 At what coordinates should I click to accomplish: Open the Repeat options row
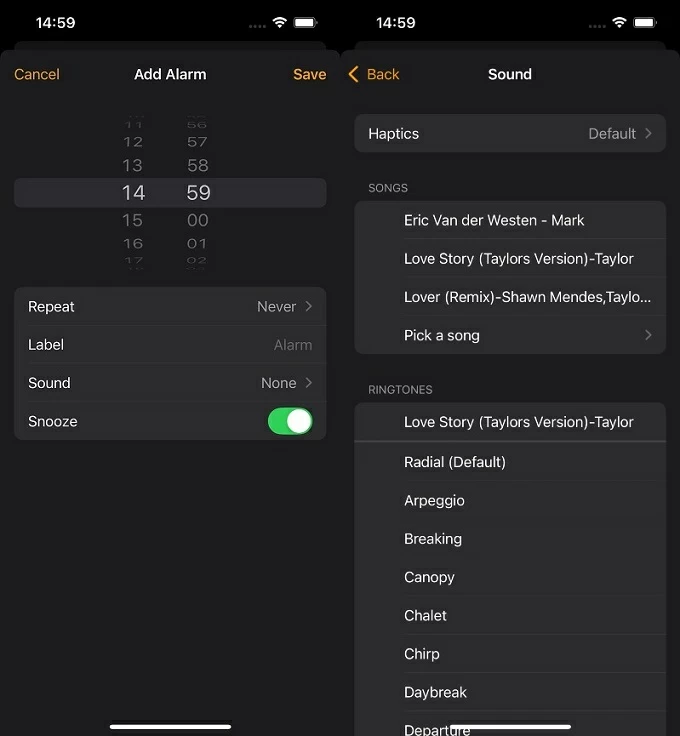point(170,307)
